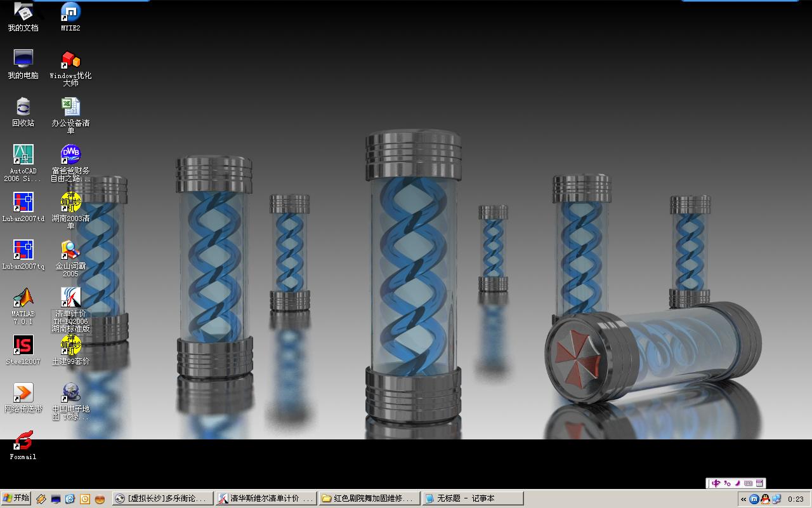Click the Windows优化大师 desktop icon

(70, 60)
